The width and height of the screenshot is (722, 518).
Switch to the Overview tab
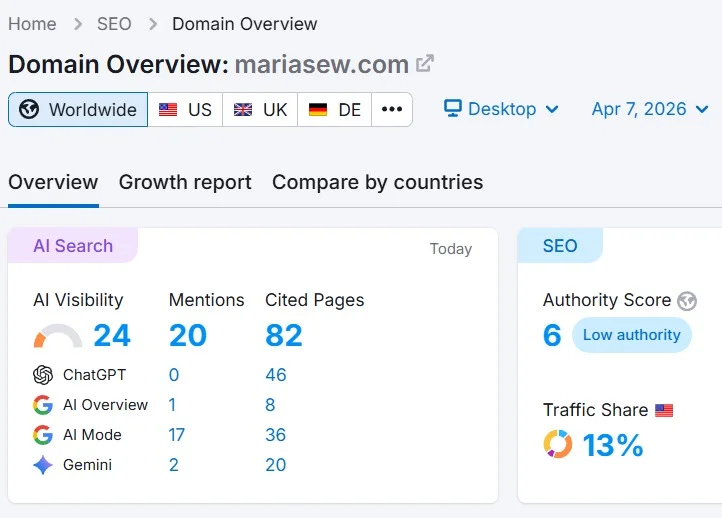[53, 182]
